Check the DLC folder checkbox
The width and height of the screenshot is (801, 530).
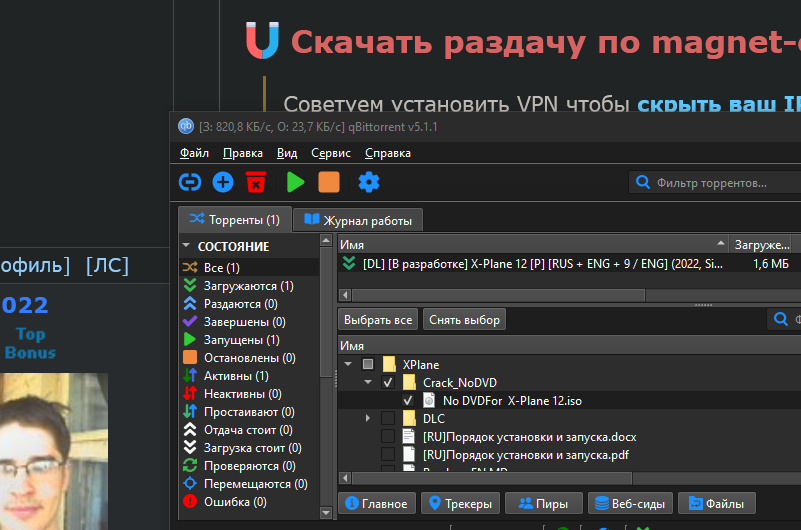pos(388,418)
